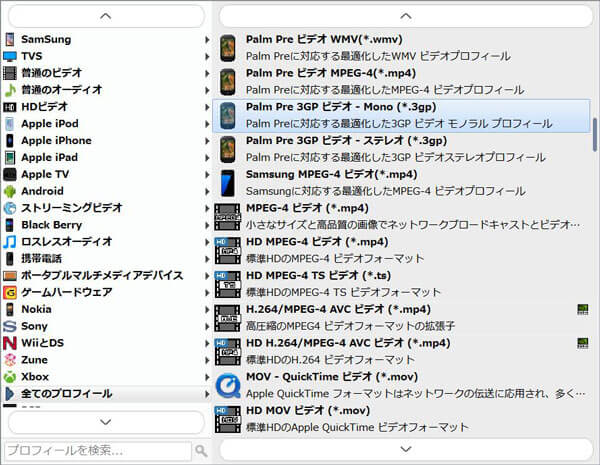Click QuickTime icon for MOV video profile
The height and width of the screenshot is (465, 600).
(228, 385)
